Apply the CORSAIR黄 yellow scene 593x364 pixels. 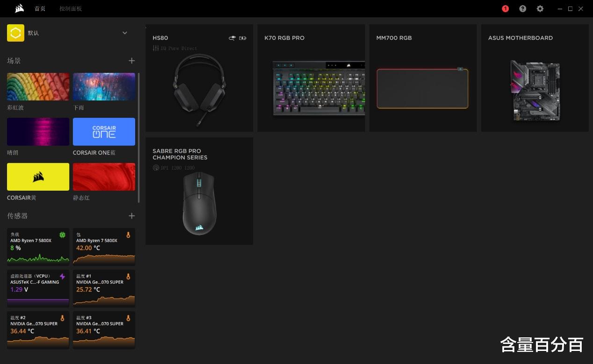pos(38,177)
